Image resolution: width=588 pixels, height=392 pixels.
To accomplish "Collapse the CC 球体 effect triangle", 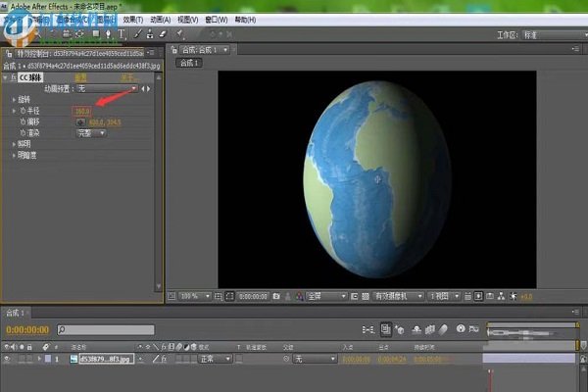I will pyautogui.click(x=5, y=77).
